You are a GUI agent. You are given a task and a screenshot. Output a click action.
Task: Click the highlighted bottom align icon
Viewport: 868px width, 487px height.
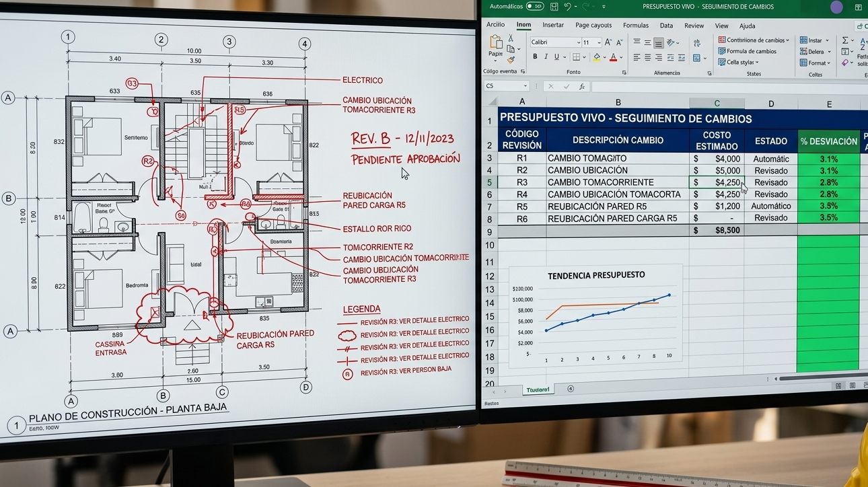coord(659,43)
